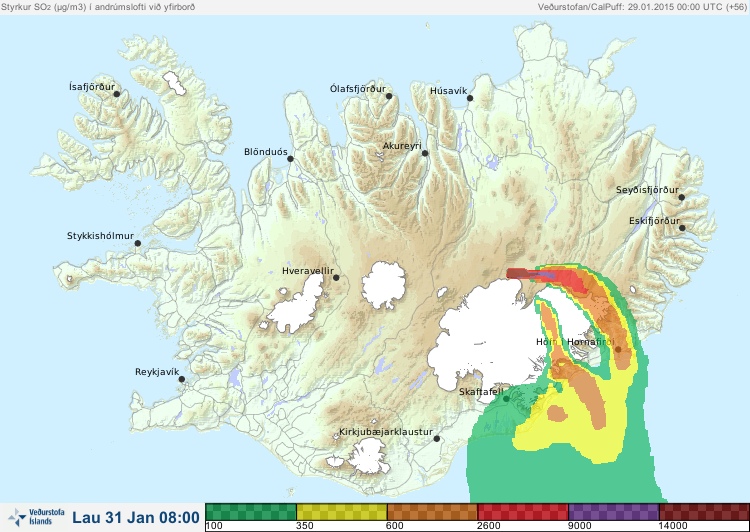Click the 'Seyðisfjörður' place label
The height and width of the screenshot is (532, 750).
coord(647,190)
